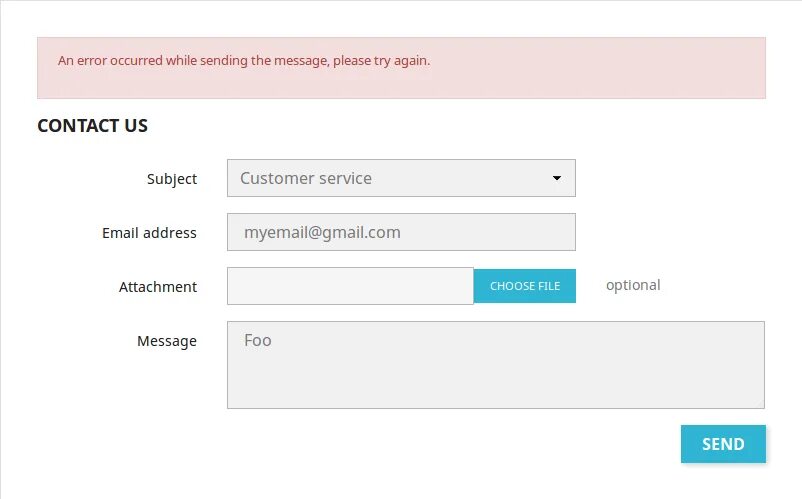Image resolution: width=802 pixels, height=499 pixels.
Task: Click the myemail@gmail.com text
Action: (322, 232)
